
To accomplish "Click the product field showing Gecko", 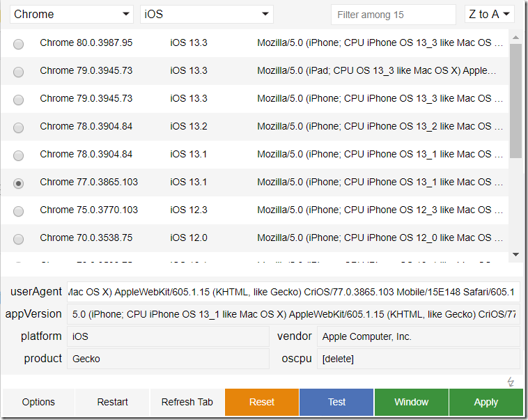I will [x=168, y=359].
